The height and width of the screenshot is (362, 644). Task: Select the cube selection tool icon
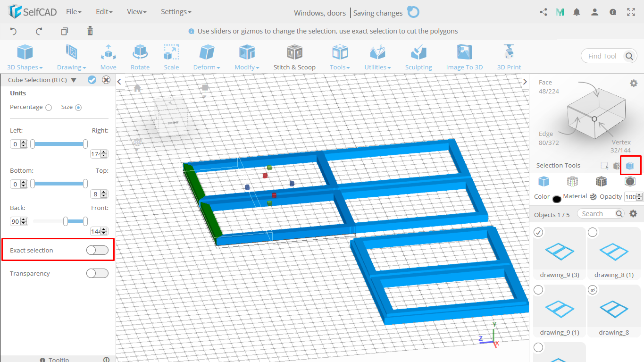point(629,166)
